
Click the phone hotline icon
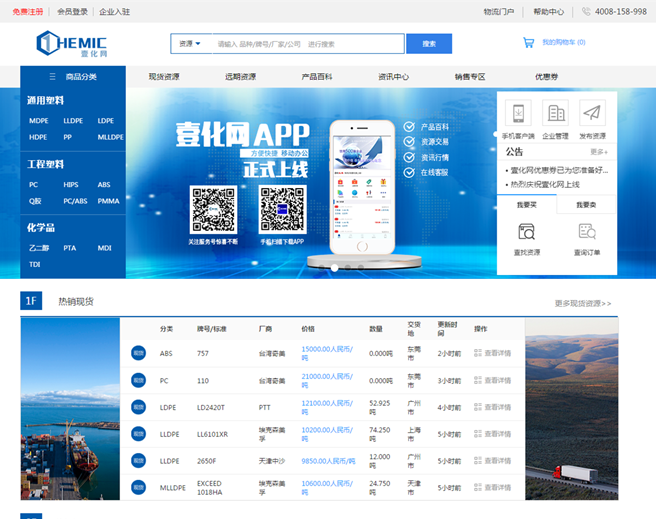[x=587, y=12]
